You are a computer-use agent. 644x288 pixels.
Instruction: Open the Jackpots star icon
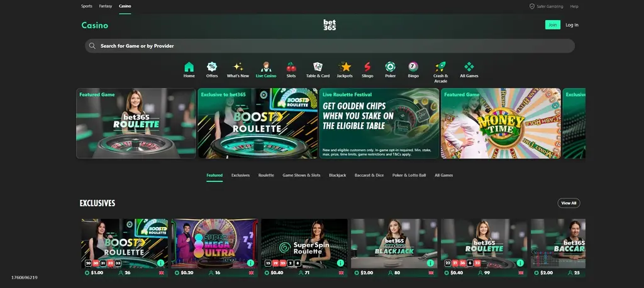pyautogui.click(x=345, y=67)
